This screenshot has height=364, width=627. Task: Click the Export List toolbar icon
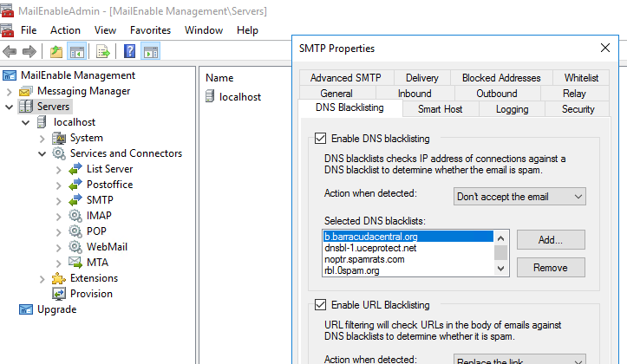tap(102, 51)
